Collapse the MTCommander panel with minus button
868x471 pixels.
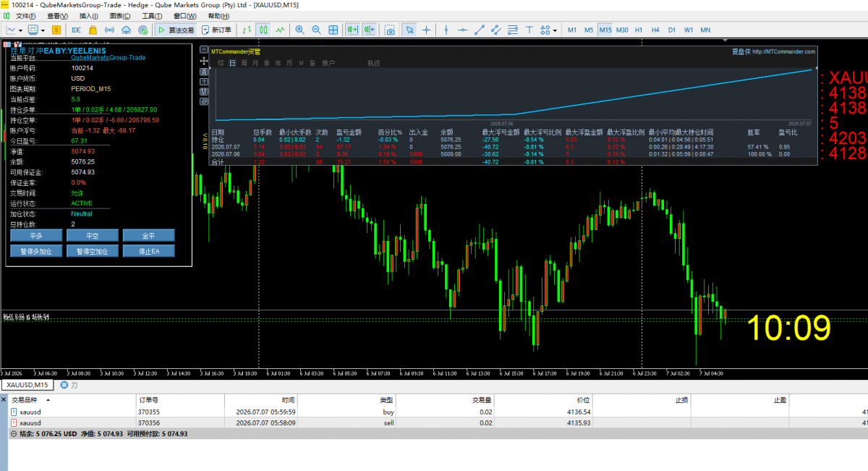tap(204, 50)
